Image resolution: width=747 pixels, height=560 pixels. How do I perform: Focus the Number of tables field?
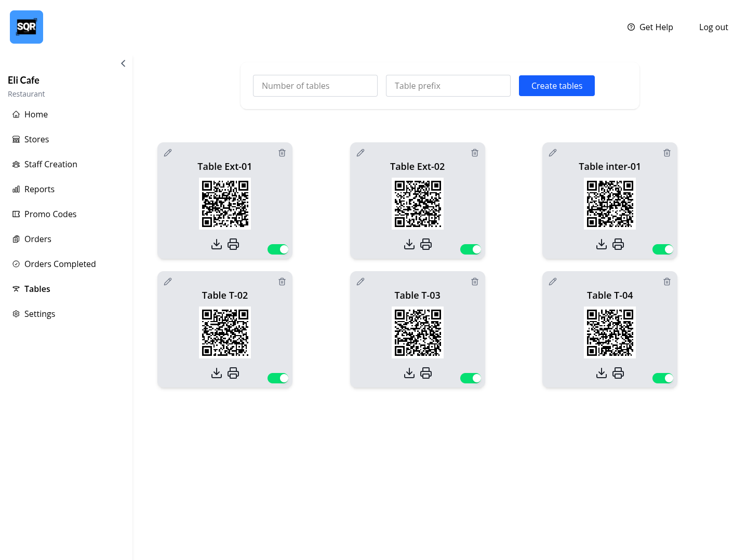coord(315,86)
